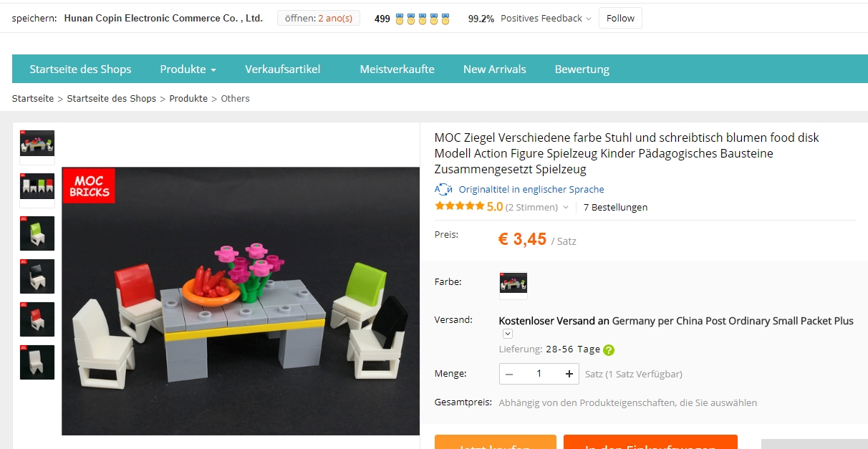Click the quantity input field
The image size is (868, 449).
click(539, 374)
